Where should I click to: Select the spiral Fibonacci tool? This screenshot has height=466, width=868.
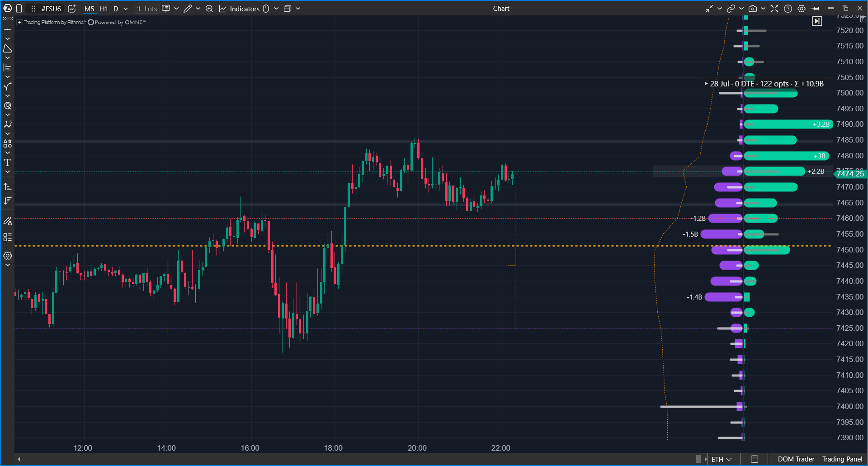click(8, 105)
